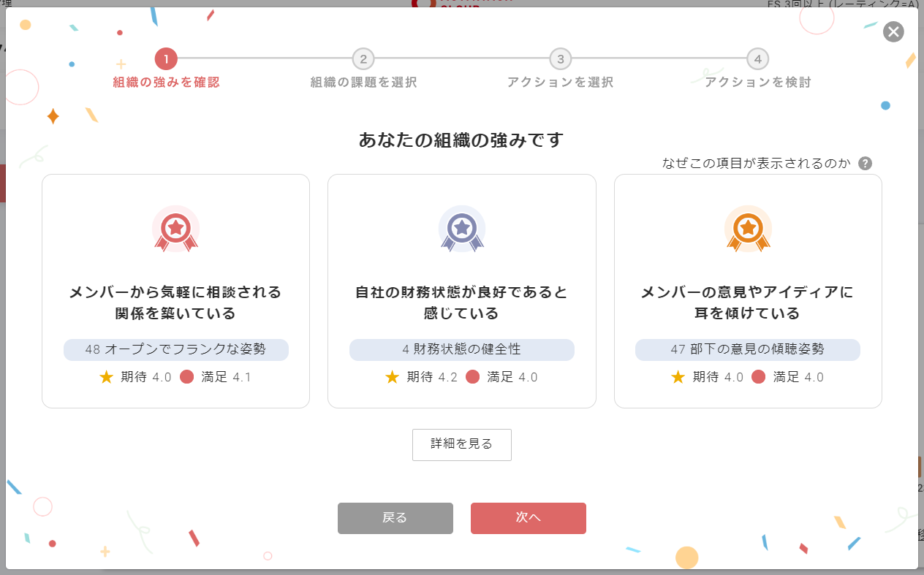Screen dimensions: 924x575
Task: Click the 次へ button
Action: click(528, 518)
